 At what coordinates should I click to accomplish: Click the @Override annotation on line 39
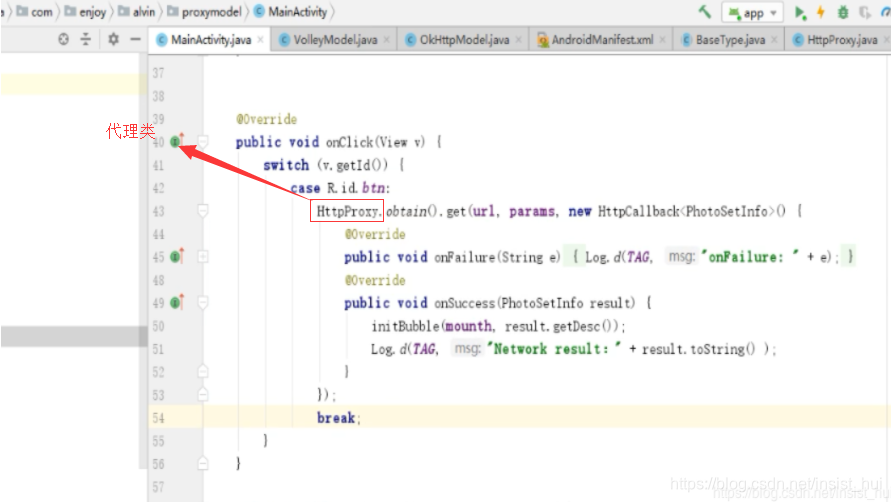pos(267,119)
